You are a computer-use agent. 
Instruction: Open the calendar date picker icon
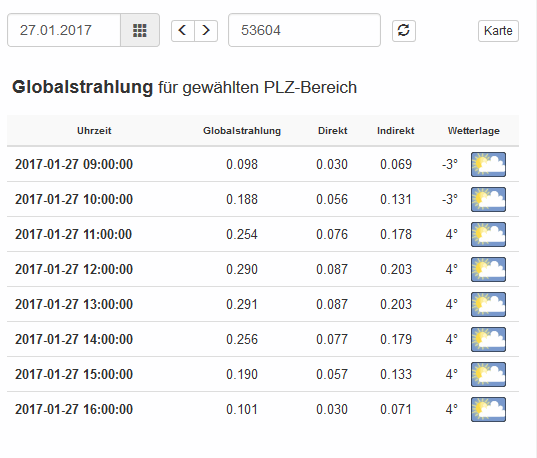[x=140, y=30]
